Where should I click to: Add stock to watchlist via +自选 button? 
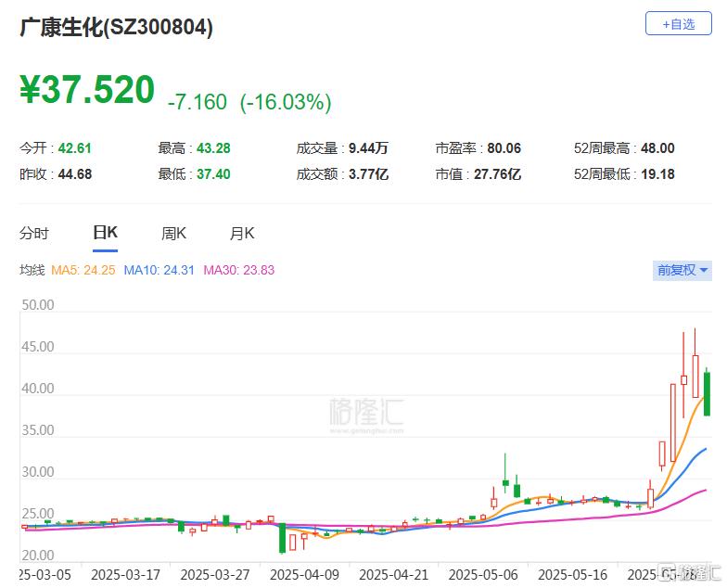tap(679, 24)
